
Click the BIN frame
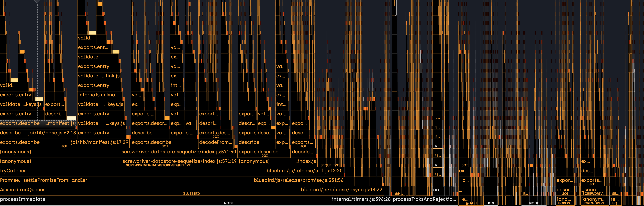pyautogui.click(x=491, y=201)
